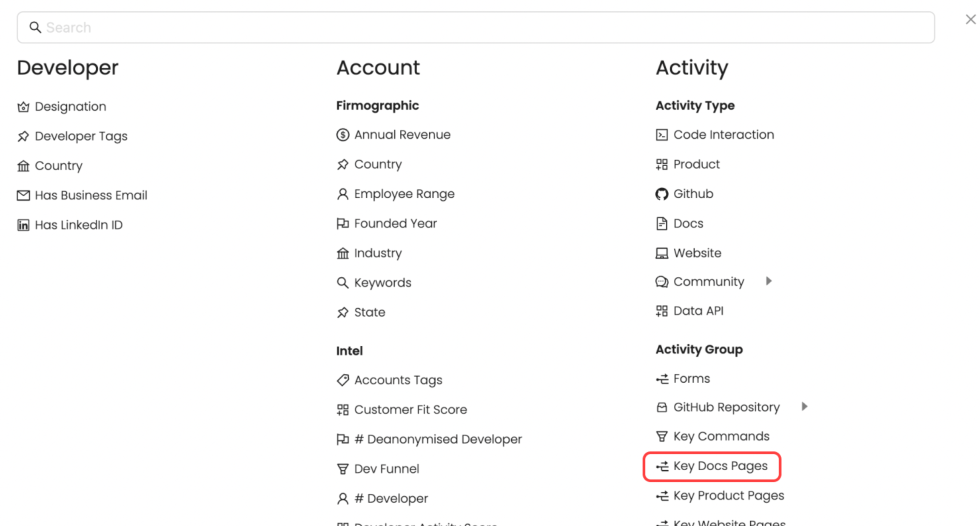Click the dollar icon next to Annual Revenue

pos(342,135)
